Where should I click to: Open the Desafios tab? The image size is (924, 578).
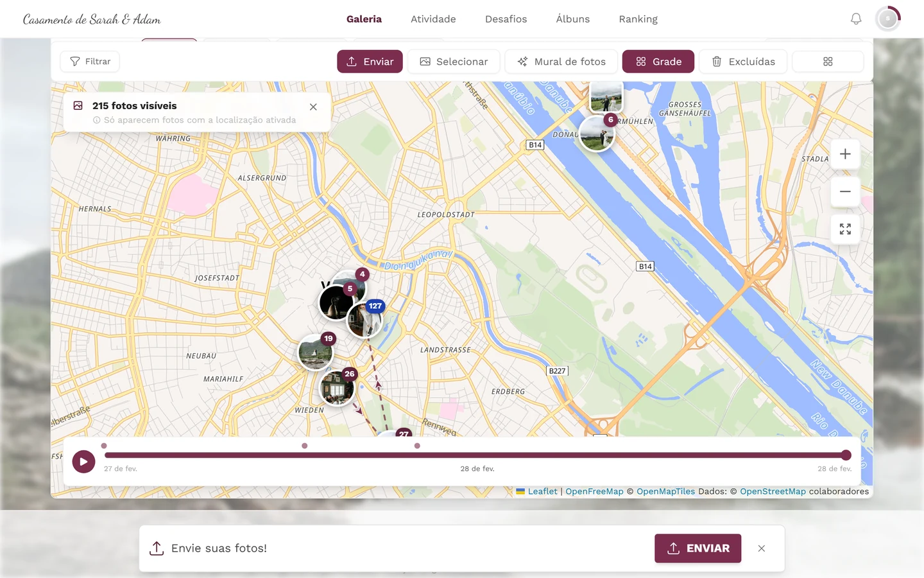(506, 19)
